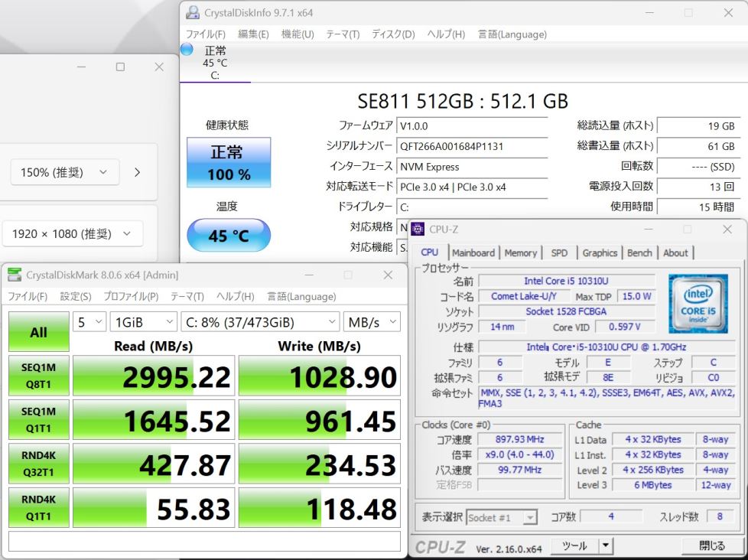This screenshot has height=560, width=748.
Task: Open the 1GiB test size dropdown
Action: pos(142,322)
